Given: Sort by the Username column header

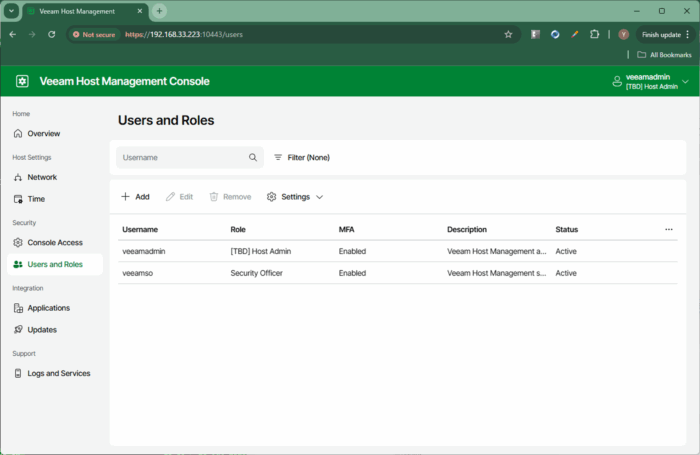Looking at the screenshot, I should 140,230.
